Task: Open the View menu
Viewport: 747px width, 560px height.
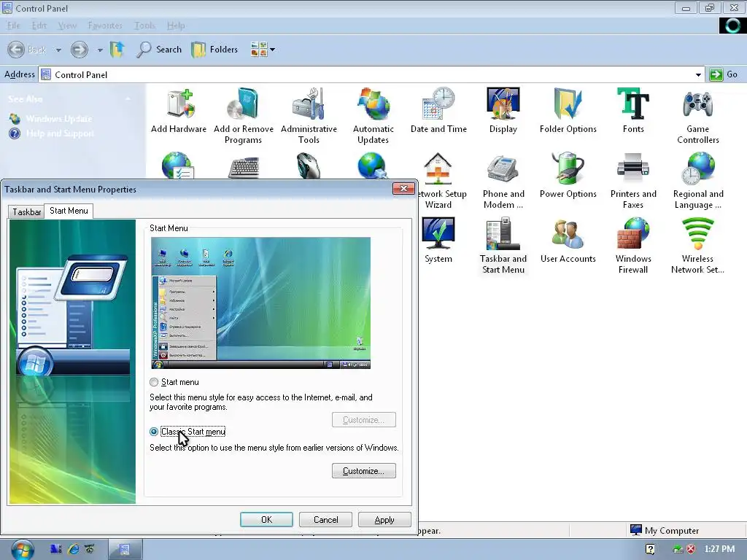Action: [67, 26]
